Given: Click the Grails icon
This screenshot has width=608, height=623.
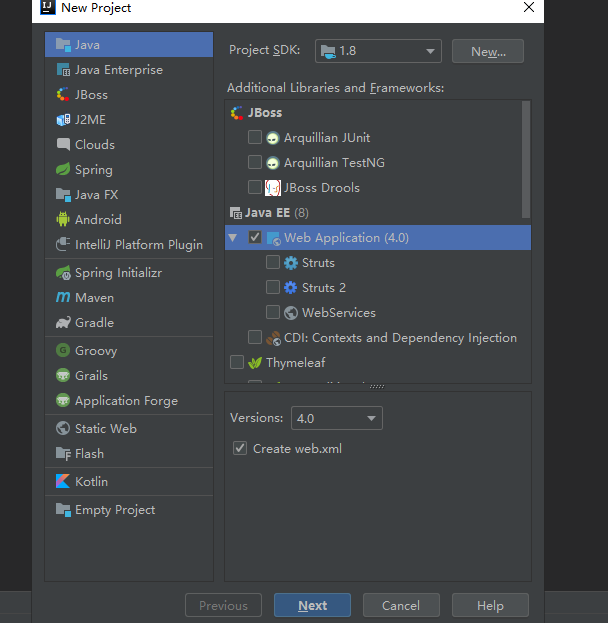Looking at the screenshot, I should click(x=63, y=375).
